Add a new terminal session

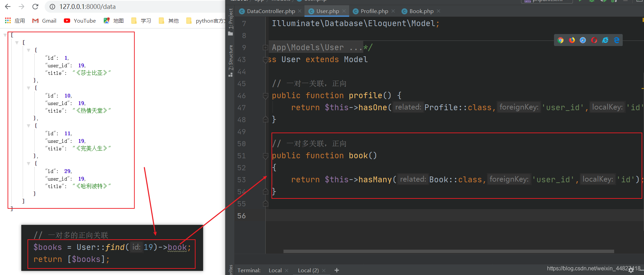point(337,270)
